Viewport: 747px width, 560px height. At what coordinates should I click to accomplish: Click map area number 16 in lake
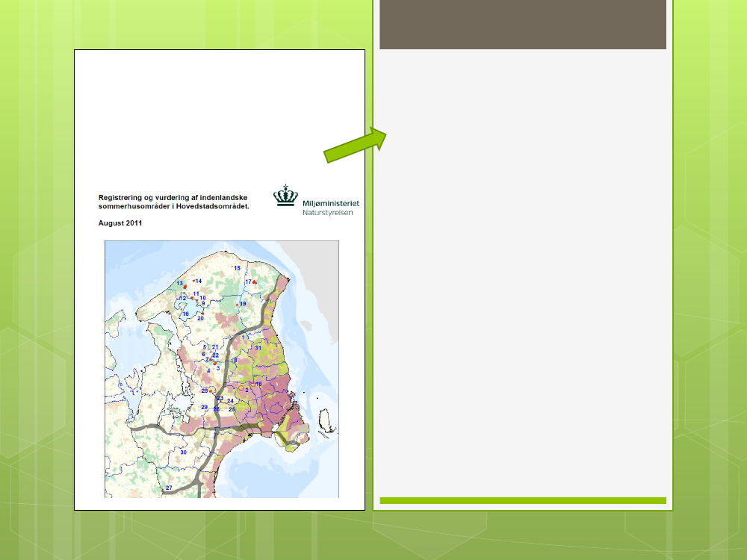[x=186, y=314]
